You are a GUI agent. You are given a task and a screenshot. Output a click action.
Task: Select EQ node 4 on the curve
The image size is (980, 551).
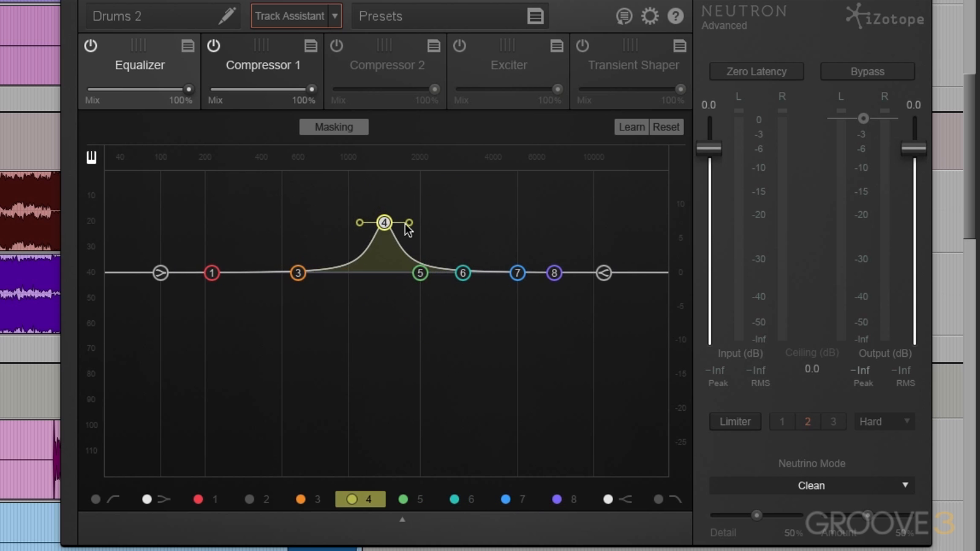click(x=384, y=223)
